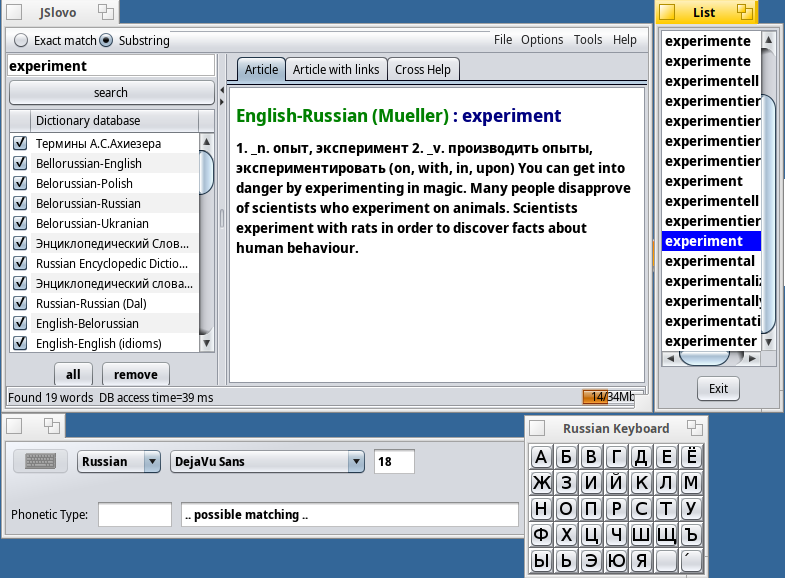Image resolution: width=785 pixels, height=578 pixels.
Task: Click the Russian keyboard key Ю
Action: click(x=616, y=561)
